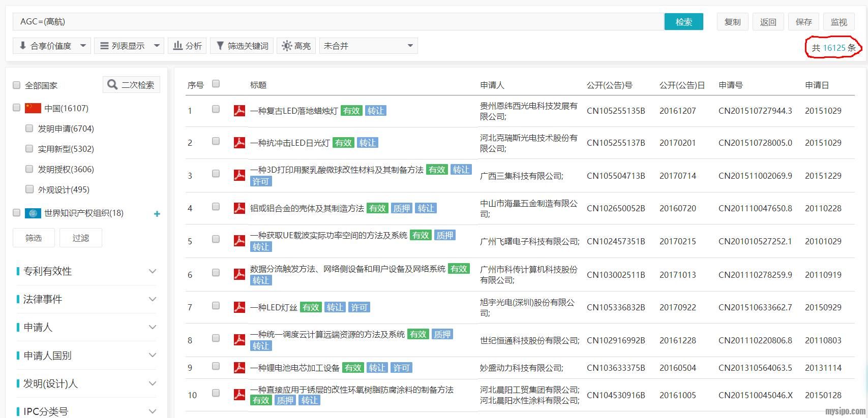Click the 检索 search button

point(683,22)
